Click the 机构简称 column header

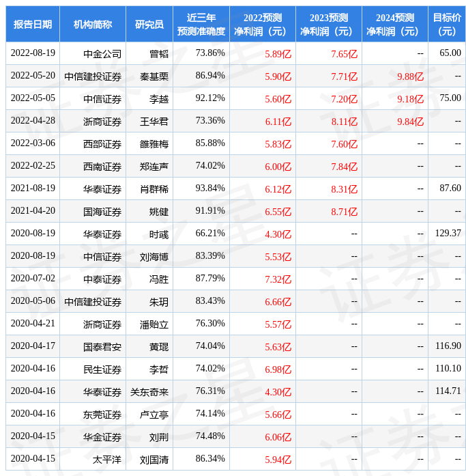coord(93,24)
